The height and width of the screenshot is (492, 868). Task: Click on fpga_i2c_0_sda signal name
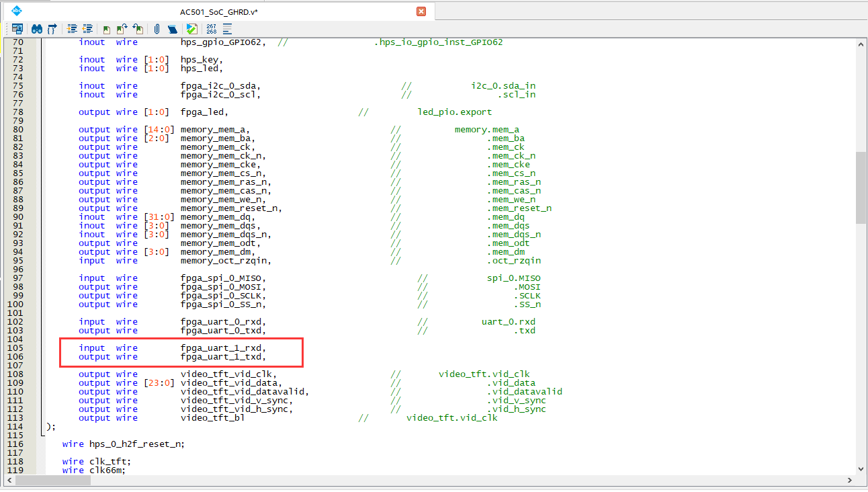coord(218,86)
